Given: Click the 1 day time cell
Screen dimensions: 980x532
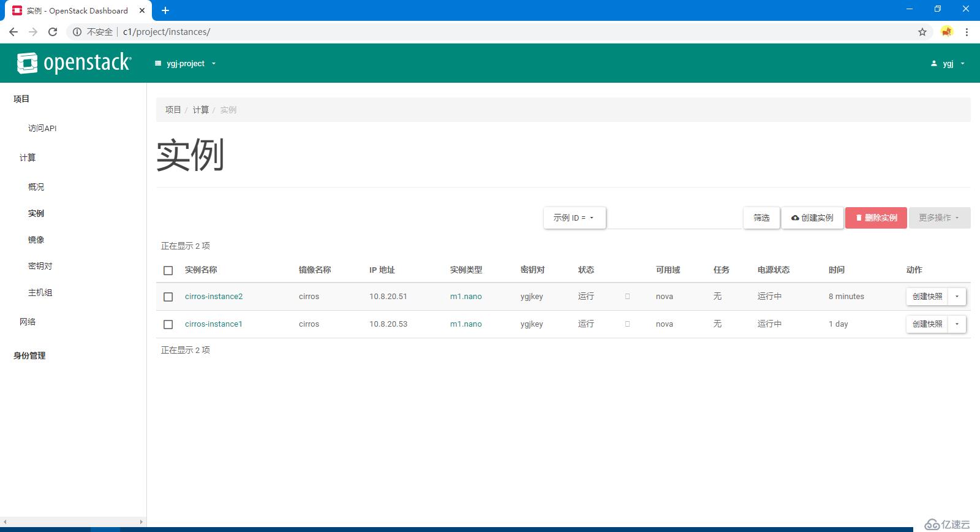Looking at the screenshot, I should click(839, 324).
